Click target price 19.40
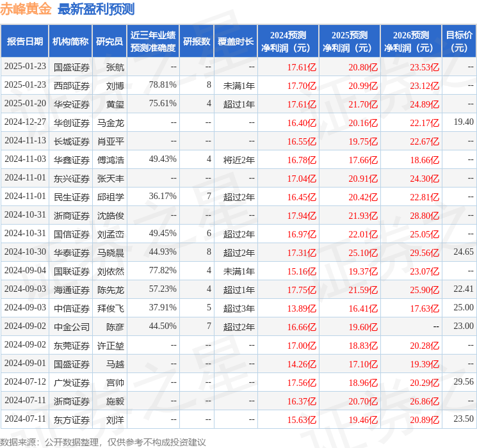The width and height of the screenshot is (477, 448). (464, 122)
